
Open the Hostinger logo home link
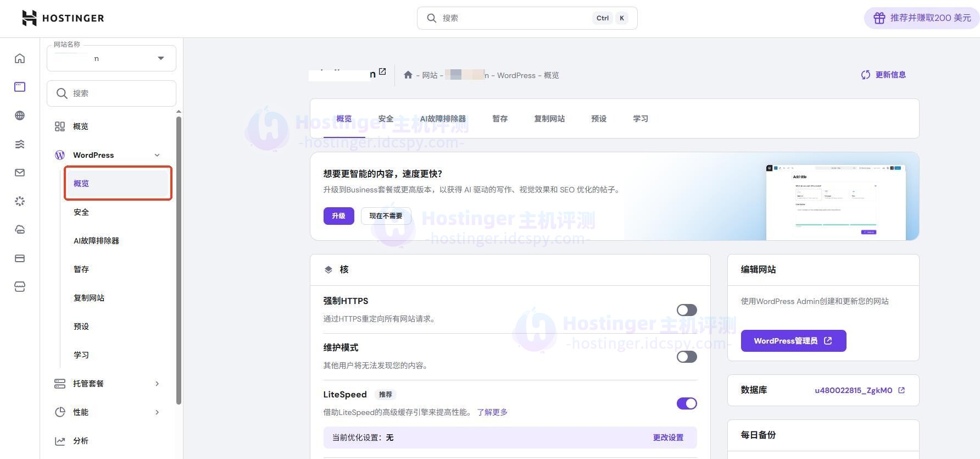coord(63,18)
